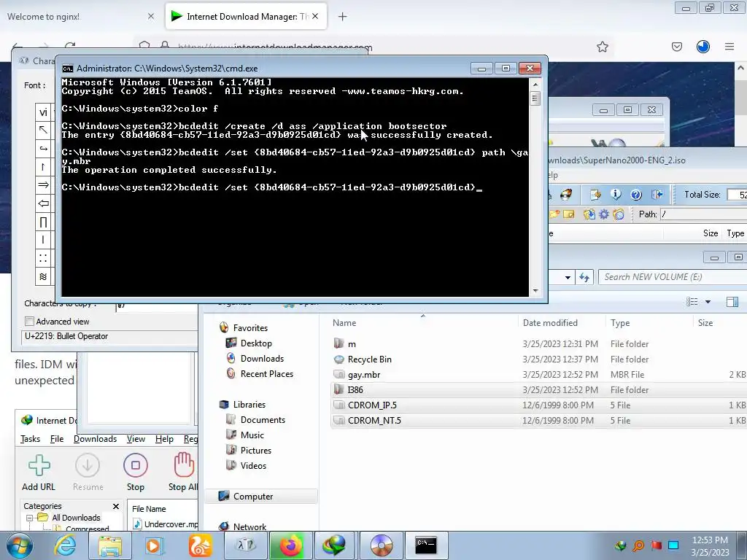Select the Recycle Bin folder row

pyautogui.click(x=538, y=359)
